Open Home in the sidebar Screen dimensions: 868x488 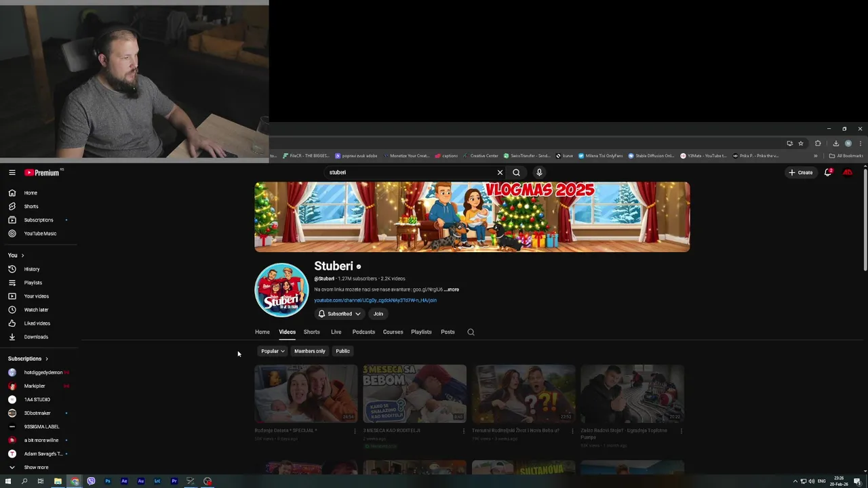coord(31,192)
